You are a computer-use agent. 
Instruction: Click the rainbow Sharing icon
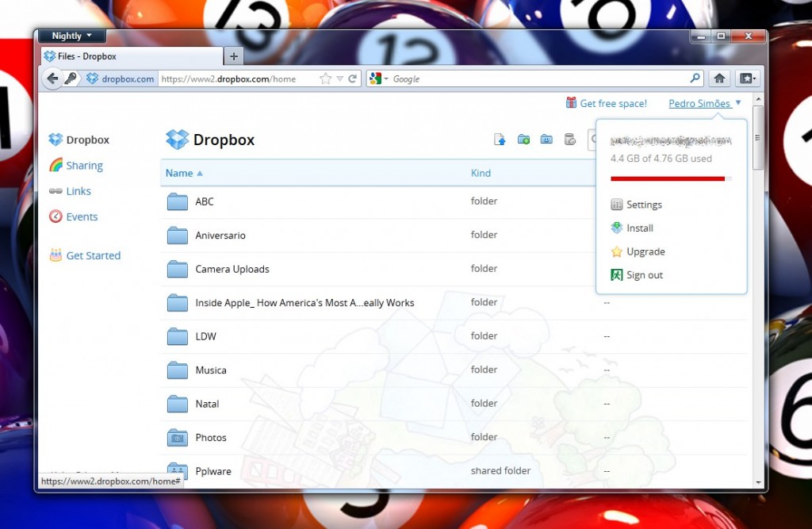[x=56, y=165]
